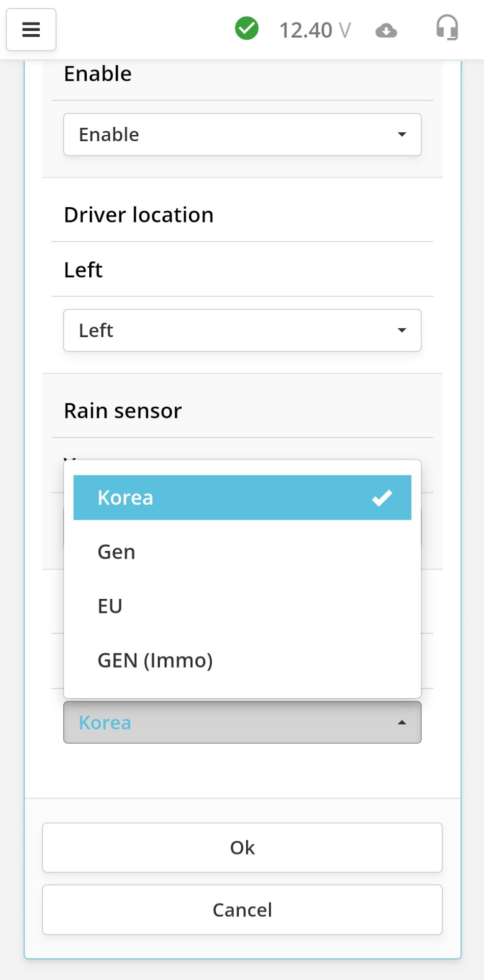The height and width of the screenshot is (980, 484).
Task: Click the Driver location heading
Action: coord(139,215)
